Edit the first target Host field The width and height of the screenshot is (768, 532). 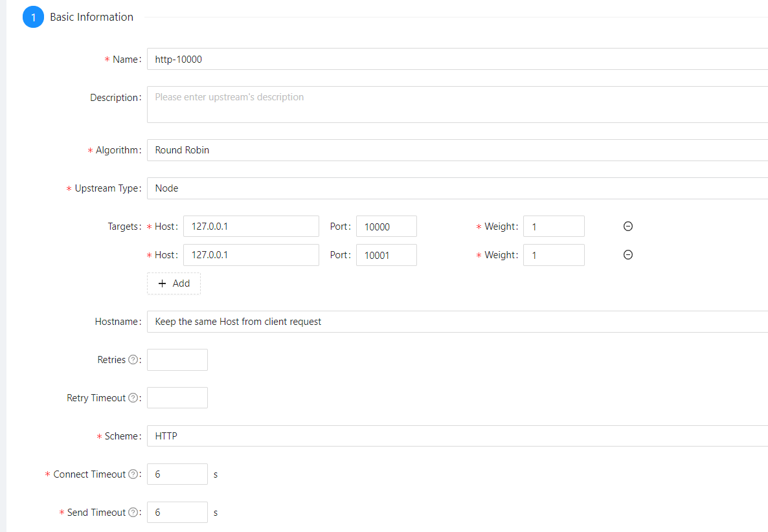(x=251, y=227)
